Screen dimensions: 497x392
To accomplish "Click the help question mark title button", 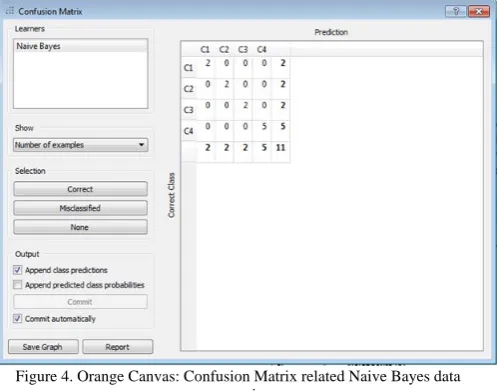I will [x=456, y=11].
